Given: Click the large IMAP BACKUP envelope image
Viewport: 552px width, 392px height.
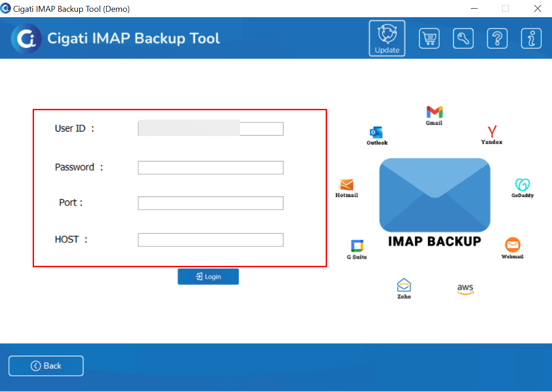Looking at the screenshot, I should click(x=435, y=195).
